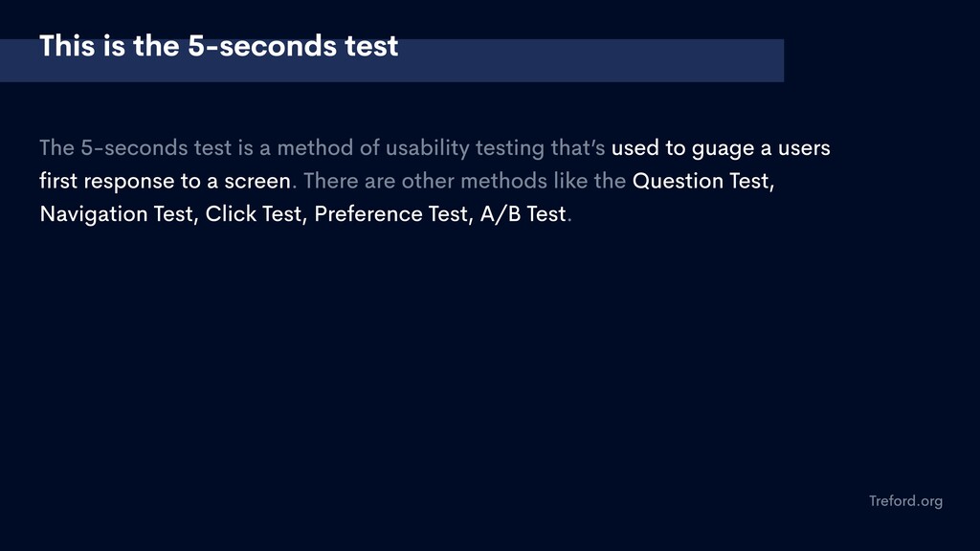The height and width of the screenshot is (551, 980).
Task: Click the highlighted phrase 'Navigation Test,'
Action: coord(120,214)
